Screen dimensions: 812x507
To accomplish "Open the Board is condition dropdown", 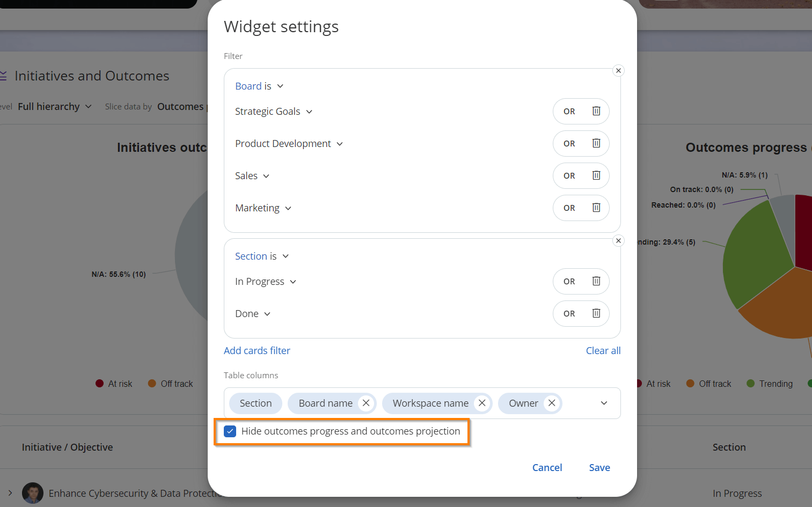I will [x=259, y=86].
